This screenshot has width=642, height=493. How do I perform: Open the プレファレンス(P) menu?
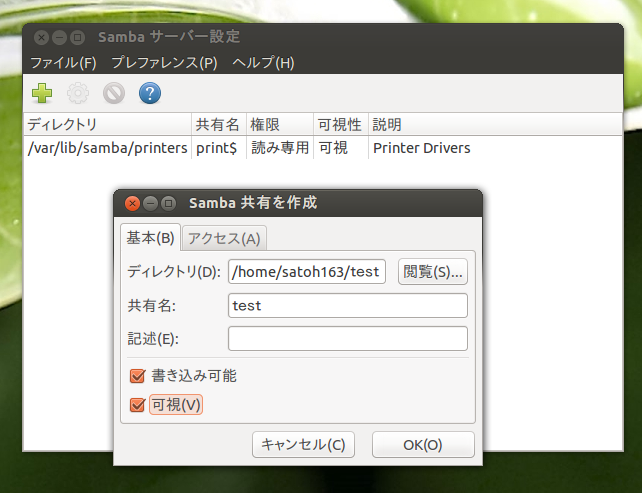(164, 63)
